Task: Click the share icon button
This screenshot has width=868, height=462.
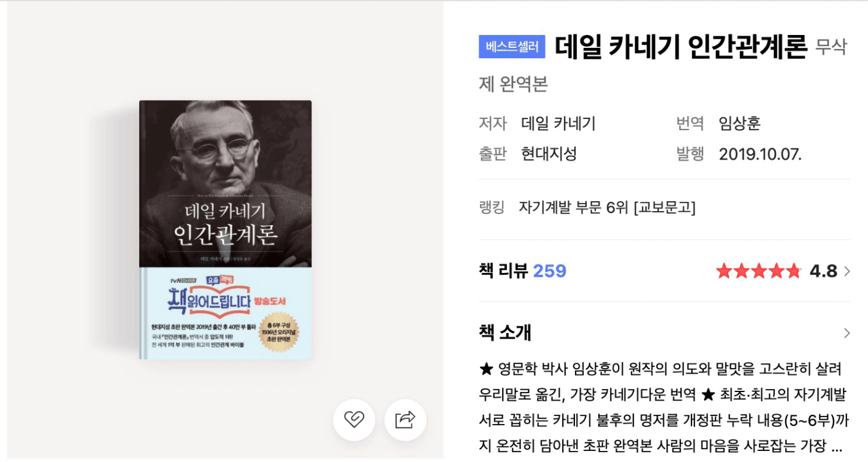Action: pyautogui.click(x=405, y=420)
